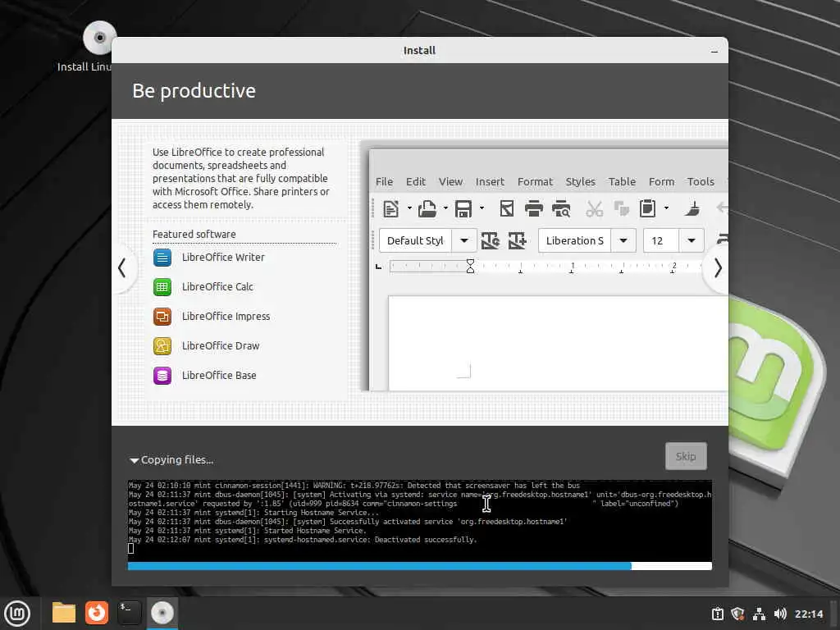The height and width of the screenshot is (630, 840).
Task: Open the Edit menu in the slide
Action: [416, 181]
